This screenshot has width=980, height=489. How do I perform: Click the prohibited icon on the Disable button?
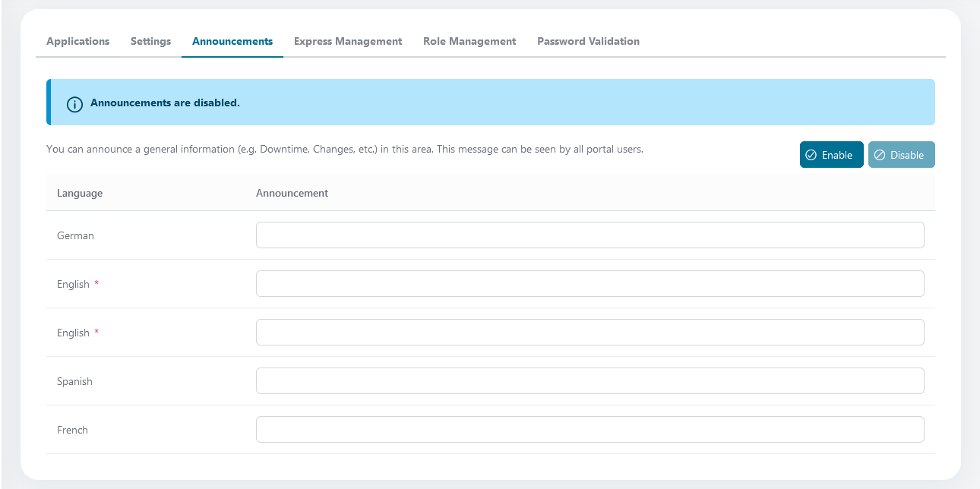coord(880,155)
